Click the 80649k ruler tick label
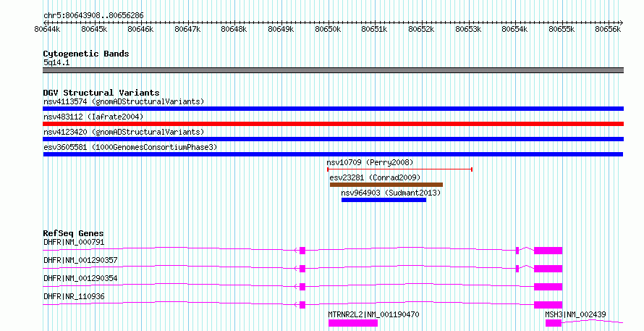The width and height of the screenshot is (644, 331). (281, 29)
